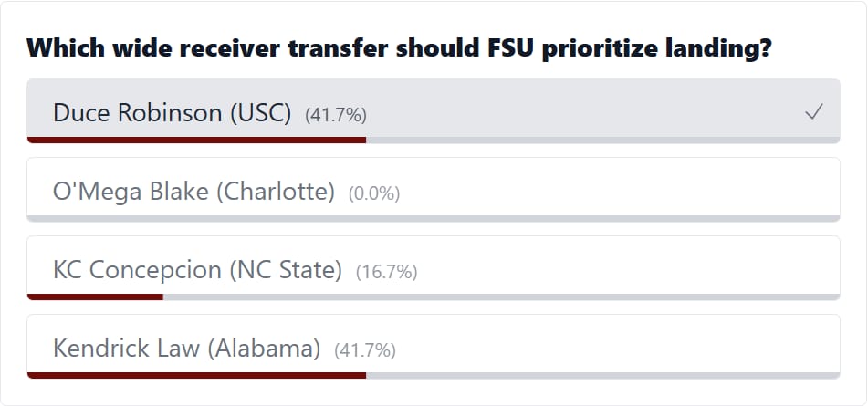The image size is (868, 406).
Task: Select the Duce Robinson (USC) option label
Action: tap(172, 113)
